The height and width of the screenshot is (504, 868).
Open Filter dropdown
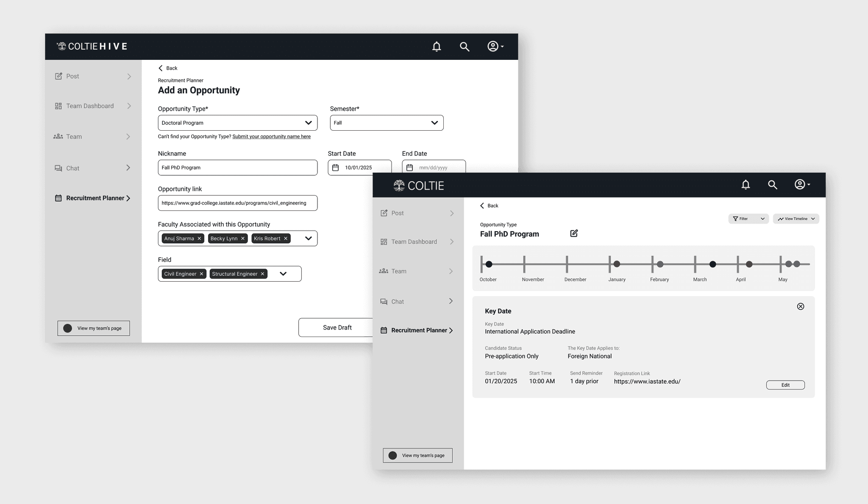point(748,219)
